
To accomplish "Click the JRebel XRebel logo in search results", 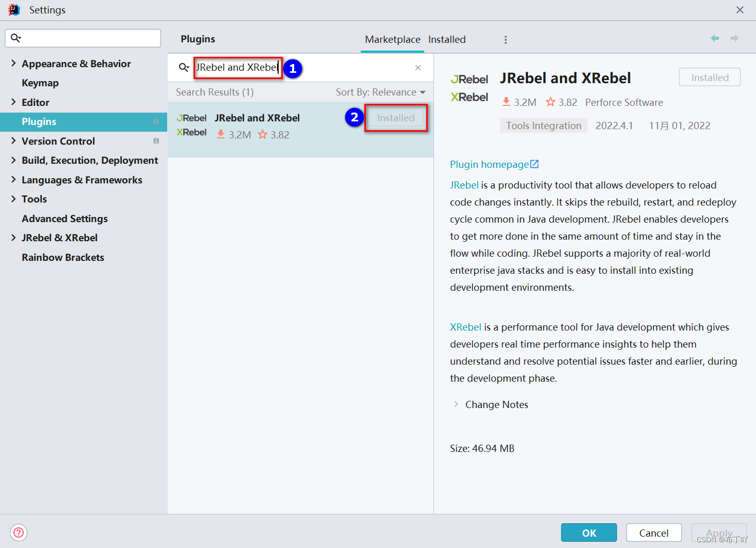I will (191, 125).
